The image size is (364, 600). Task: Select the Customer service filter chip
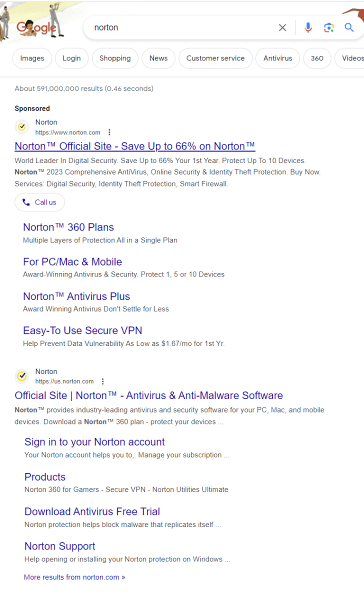click(x=215, y=58)
